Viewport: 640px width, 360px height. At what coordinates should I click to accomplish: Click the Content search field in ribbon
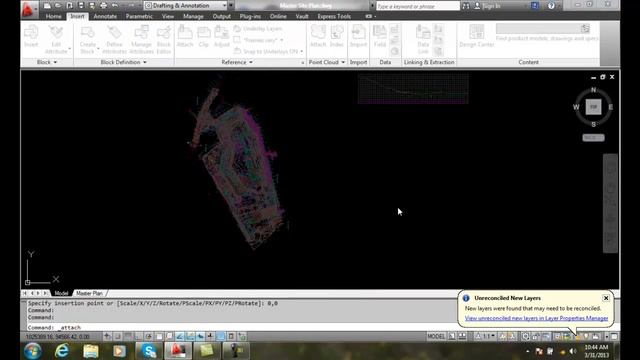pos(543,29)
